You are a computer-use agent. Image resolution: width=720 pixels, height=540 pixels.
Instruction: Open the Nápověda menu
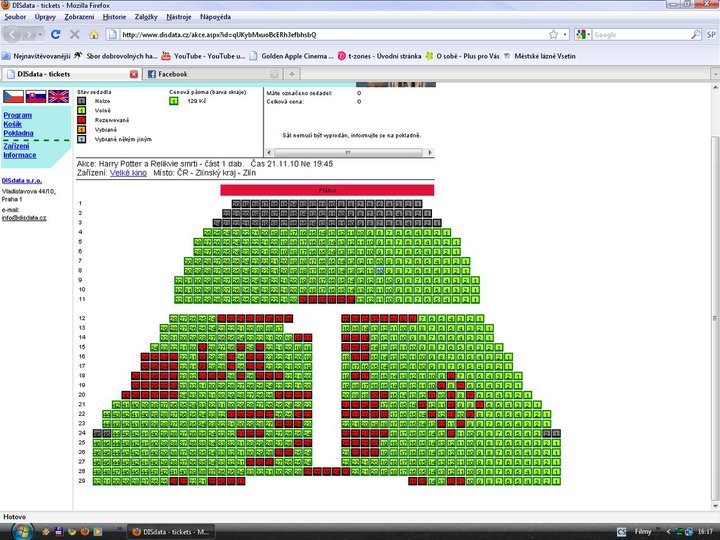[x=215, y=17]
